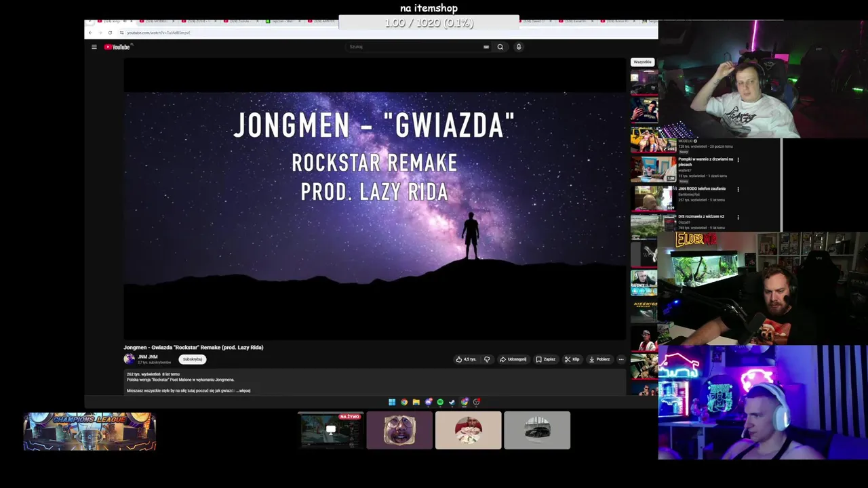Start voice search with microphone icon

point(519,47)
